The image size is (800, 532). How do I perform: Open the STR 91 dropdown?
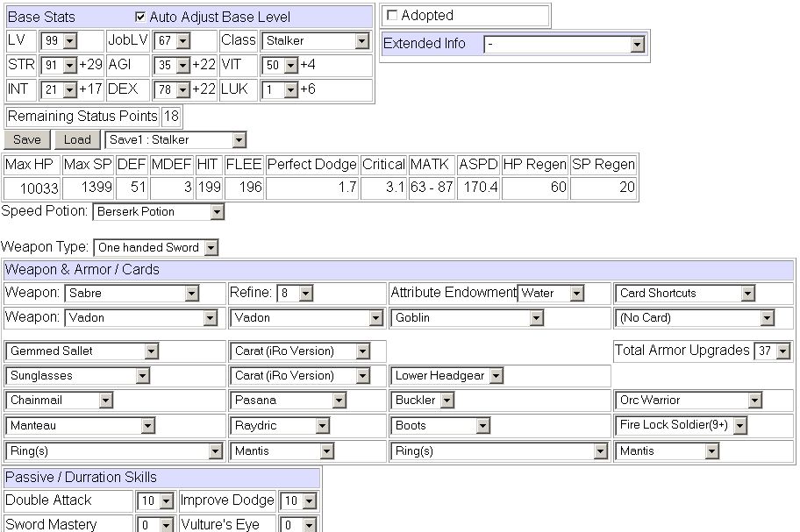59,65
